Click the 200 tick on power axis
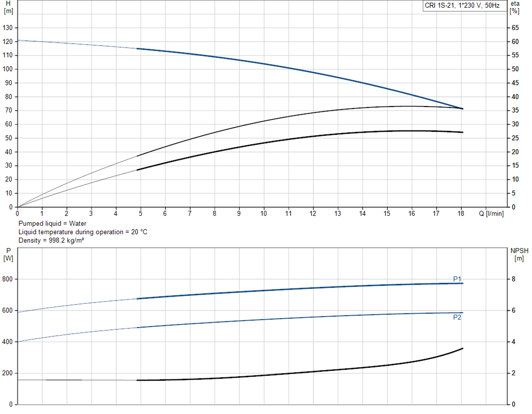This screenshot has height=414, width=532. click(7, 373)
